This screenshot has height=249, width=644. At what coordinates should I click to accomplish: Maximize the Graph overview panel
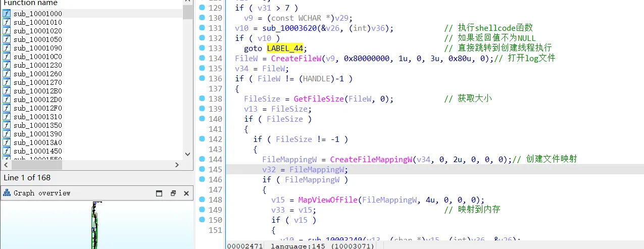tap(159, 193)
